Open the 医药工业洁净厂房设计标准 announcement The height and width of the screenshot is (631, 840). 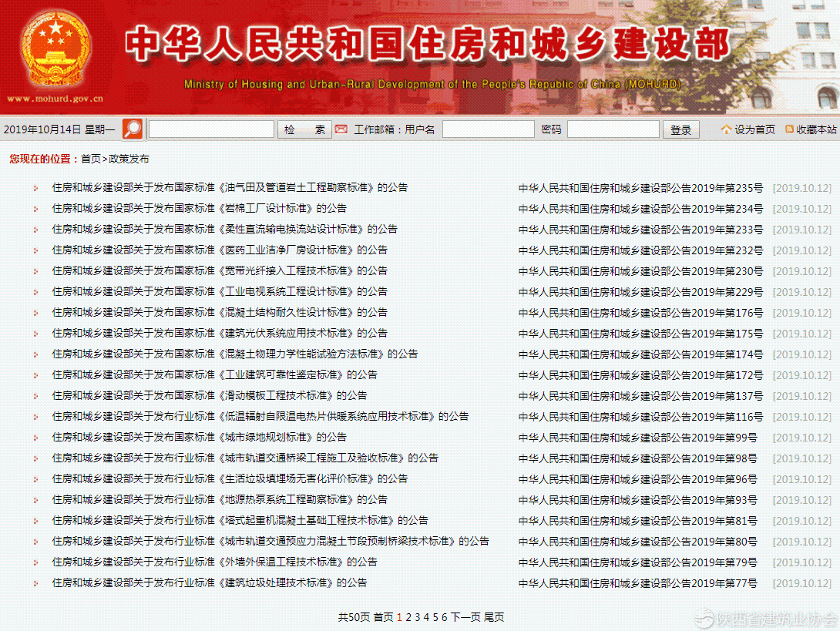[x=219, y=250]
